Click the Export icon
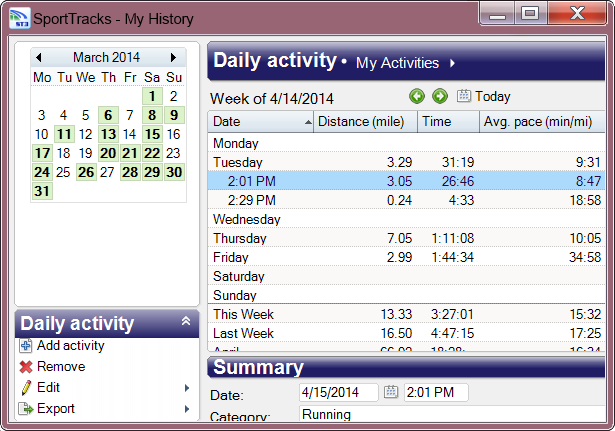The width and height of the screenshot is (615, 431). coord(25,409)
